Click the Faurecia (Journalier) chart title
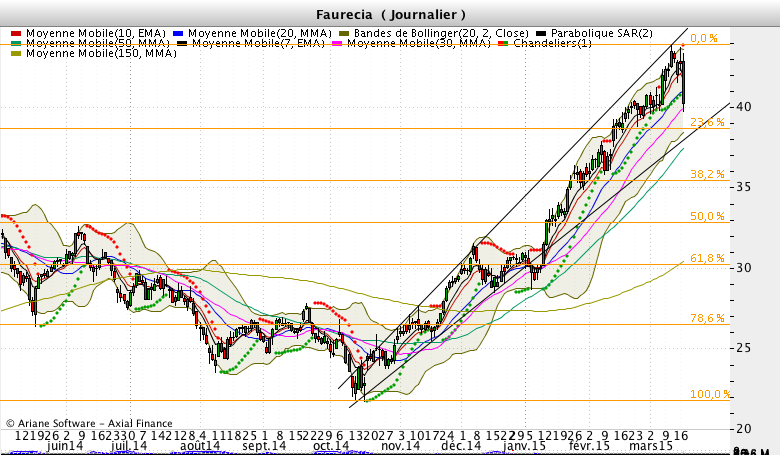780x455 pixels. point(391,14)
